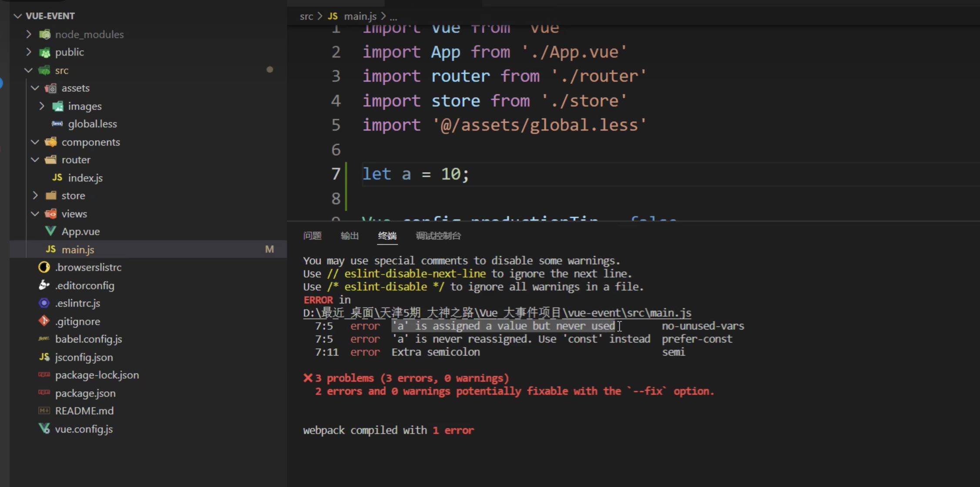
Task: Click the editorconfig file icon
Action: coord(44,285)
